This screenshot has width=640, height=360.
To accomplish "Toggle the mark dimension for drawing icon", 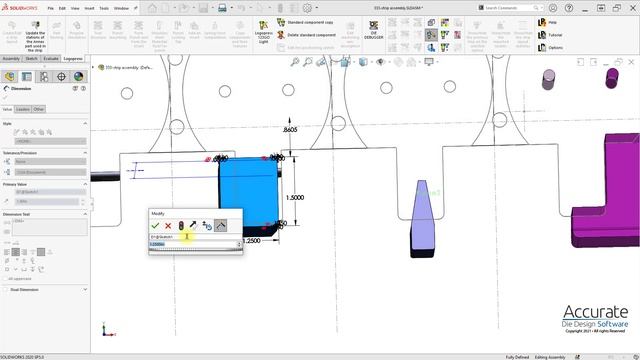I will click(x=220, y=225).
